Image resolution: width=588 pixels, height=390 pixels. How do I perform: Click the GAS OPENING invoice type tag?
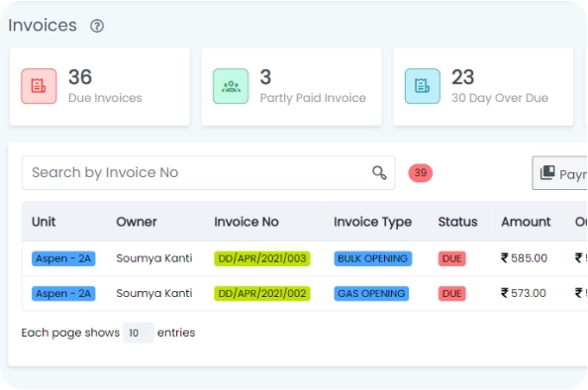371,293
